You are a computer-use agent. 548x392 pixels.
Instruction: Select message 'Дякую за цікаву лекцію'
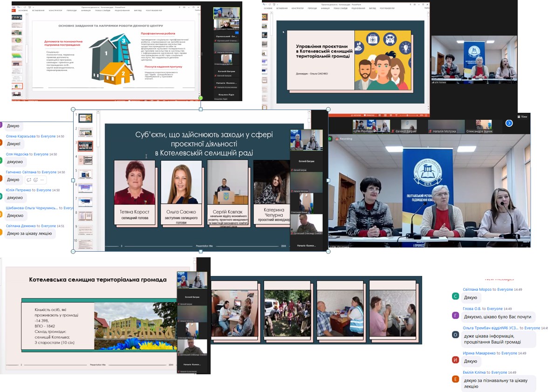29,234
